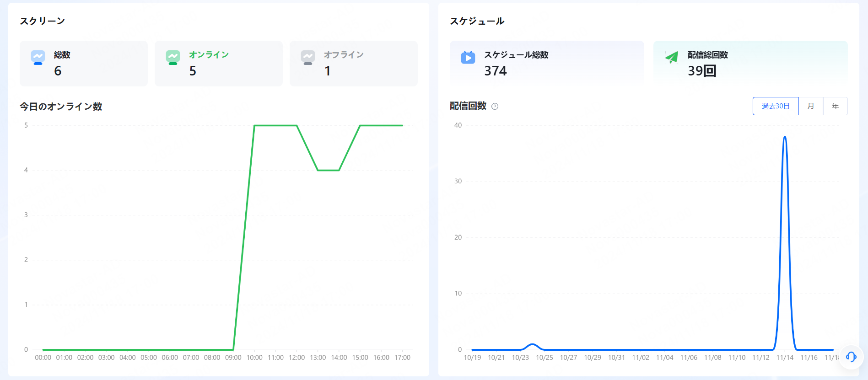Click the schedule total calendar icon
The image size is (868, 380).
468,58
